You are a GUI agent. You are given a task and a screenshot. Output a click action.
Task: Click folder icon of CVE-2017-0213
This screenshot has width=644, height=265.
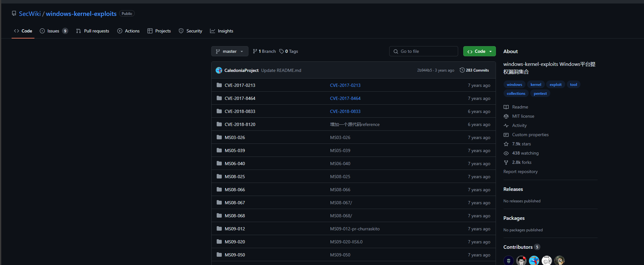219,85
